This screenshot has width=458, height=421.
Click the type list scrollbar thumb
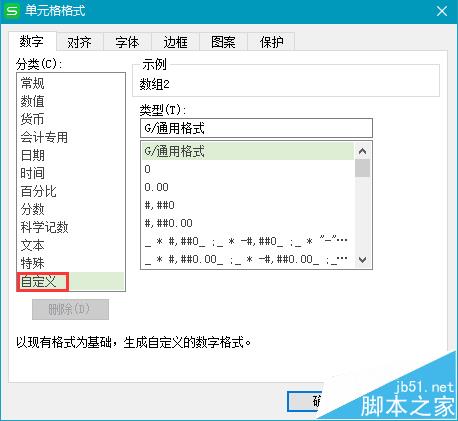point(362,168)
